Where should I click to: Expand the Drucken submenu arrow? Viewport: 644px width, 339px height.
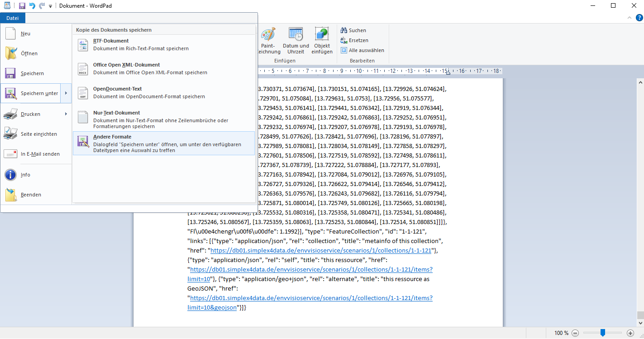(x=66, y=114)
